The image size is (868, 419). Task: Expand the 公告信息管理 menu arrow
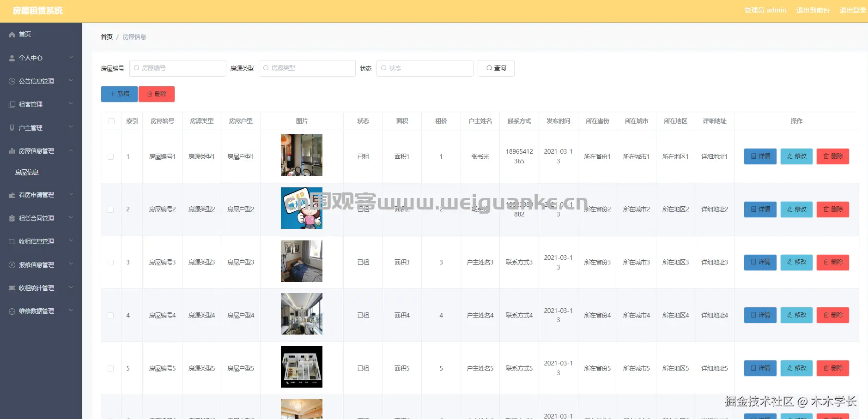tap(71, 81)
